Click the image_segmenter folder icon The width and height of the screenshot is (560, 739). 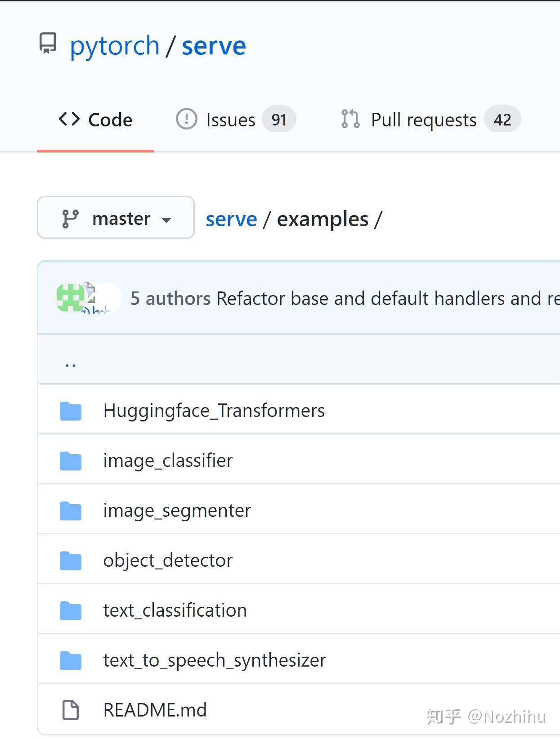tap(71, 511)
